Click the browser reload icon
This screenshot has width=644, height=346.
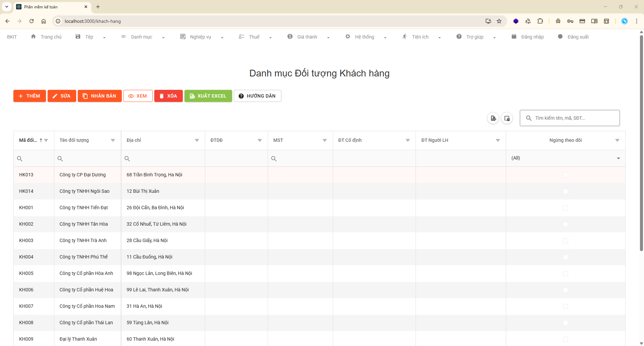(32, 21)
